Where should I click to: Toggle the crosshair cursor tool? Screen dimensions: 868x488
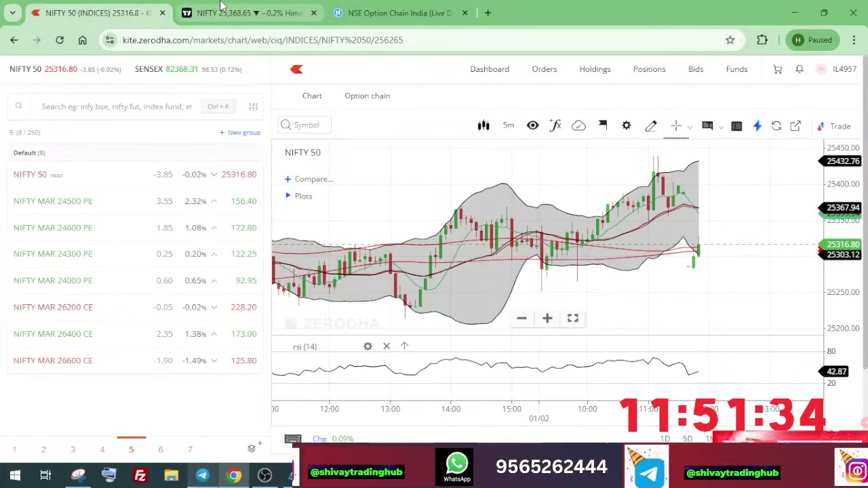[676, 125]
